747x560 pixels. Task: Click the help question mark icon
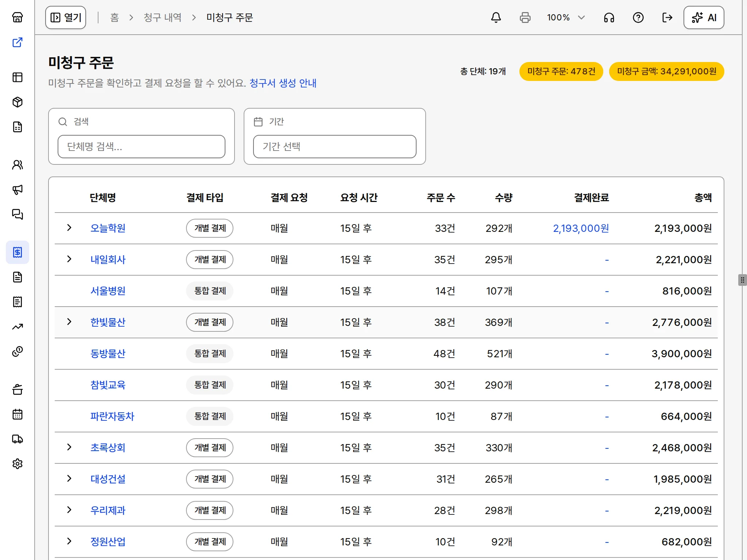click(638, 17)
